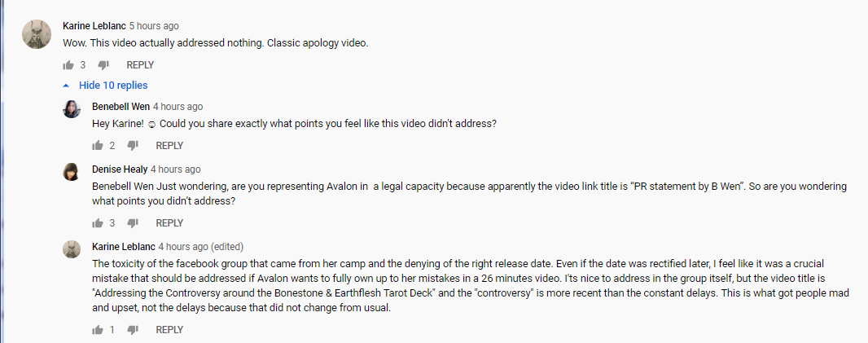The height and width of the screenshot is (343, 868).
Task: Dislike Benebell Wen's reply
Action: pyautogui.click(x=133, y=146)
